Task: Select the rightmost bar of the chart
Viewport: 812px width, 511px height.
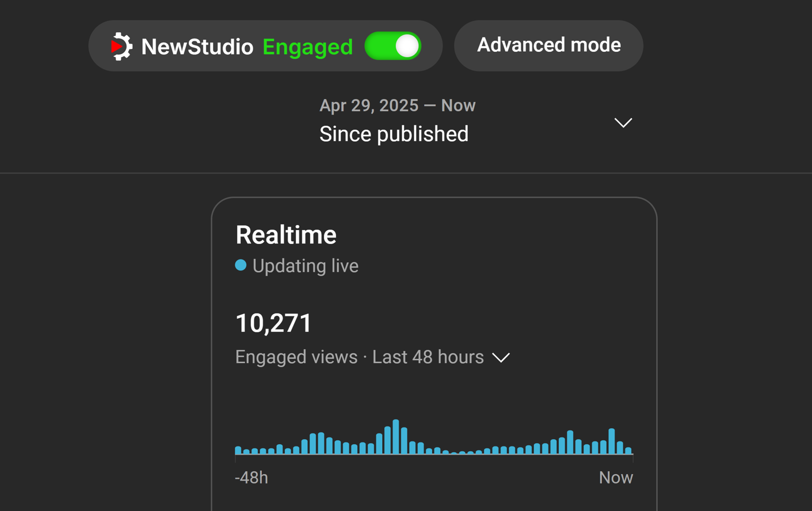Action: (628, 451)
